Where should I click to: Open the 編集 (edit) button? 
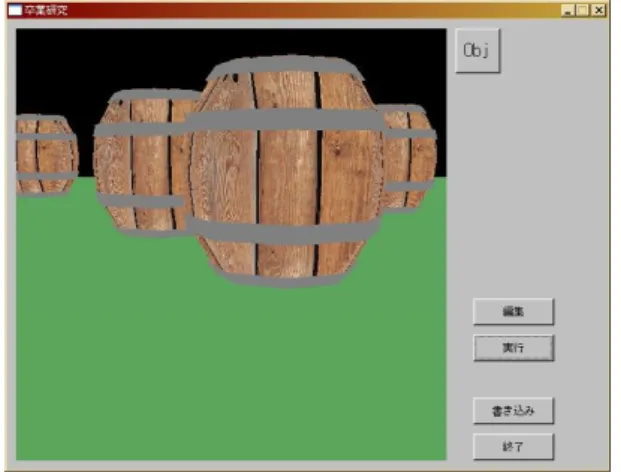[513, 312]
